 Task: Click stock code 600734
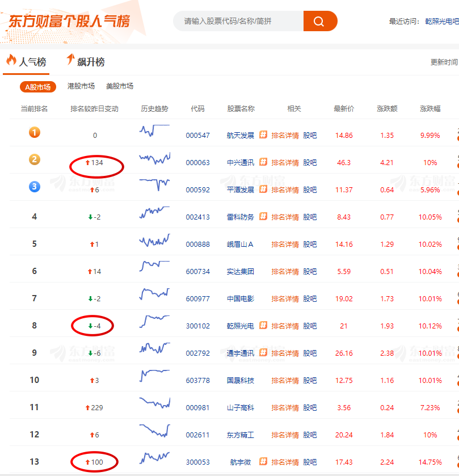(197, 271)
